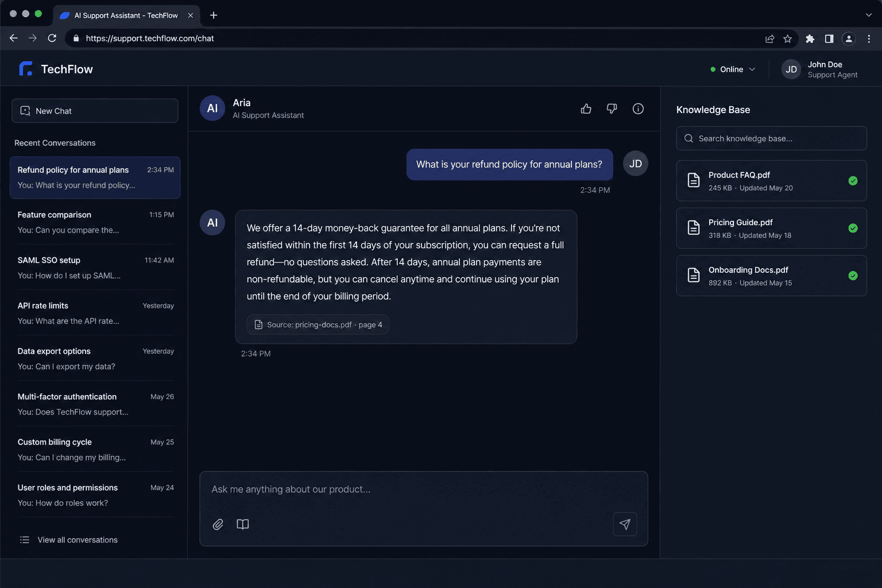This screenshot has height=588, width=882.
Task: Open the User roles and permissions conversation
Action: [95, 494]
